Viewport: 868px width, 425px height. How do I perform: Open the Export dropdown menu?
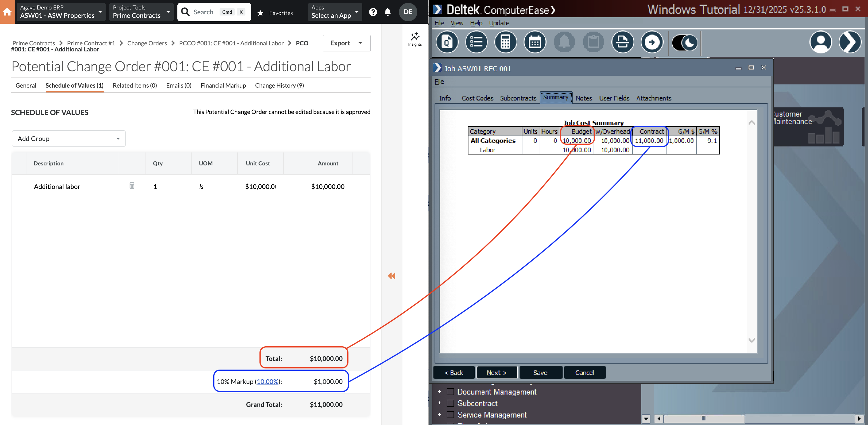346,43
